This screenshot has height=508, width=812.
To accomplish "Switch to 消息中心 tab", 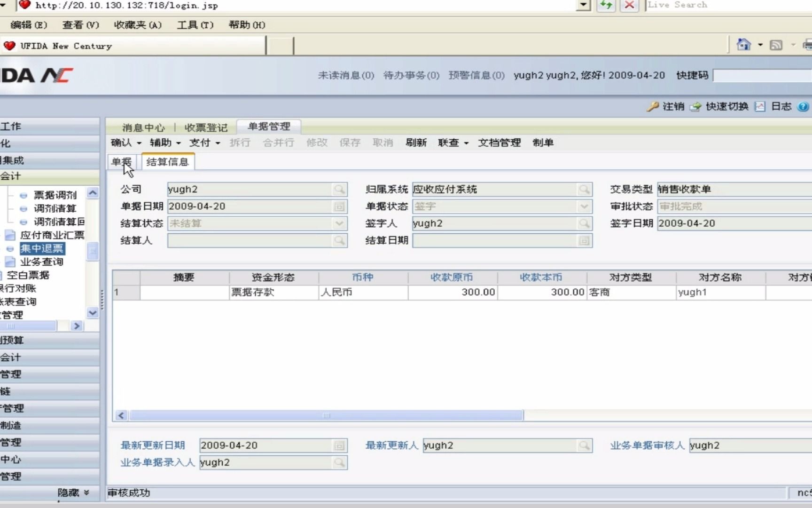I will [x=143, y=127].
